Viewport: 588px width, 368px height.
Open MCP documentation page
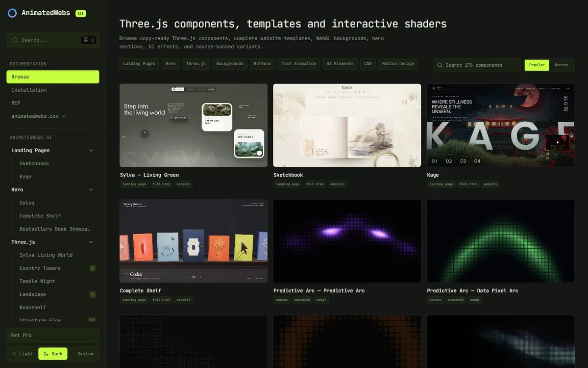pyautogui.click(x=53, y=103)
